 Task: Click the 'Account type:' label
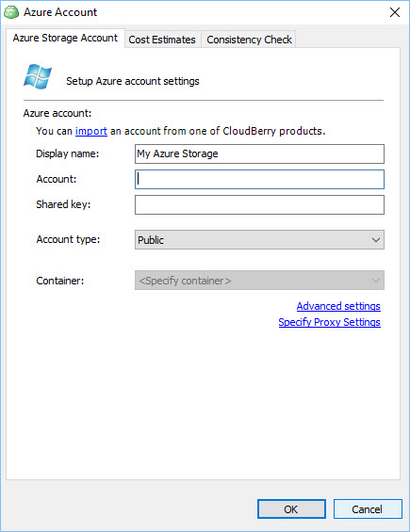click(68, 239)
